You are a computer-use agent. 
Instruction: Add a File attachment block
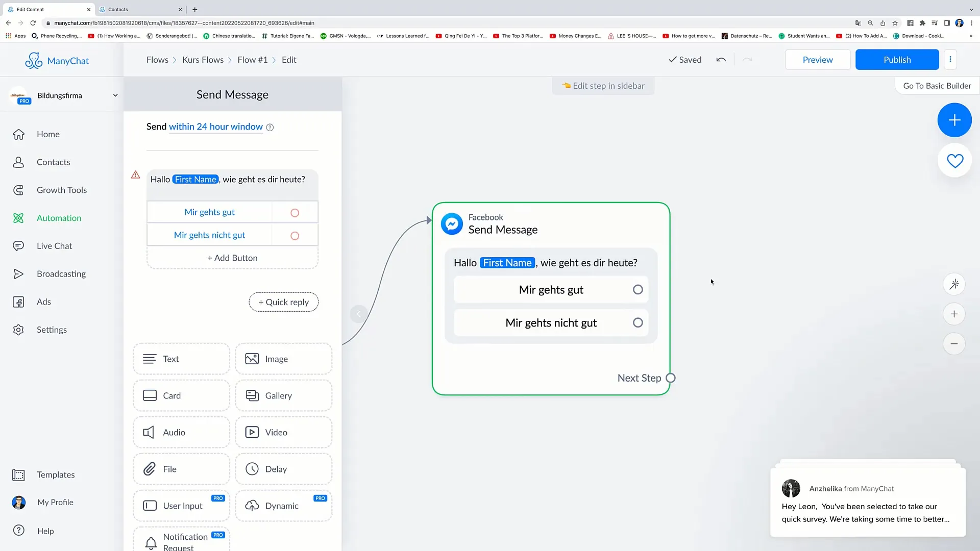click(x=181, y=469)
